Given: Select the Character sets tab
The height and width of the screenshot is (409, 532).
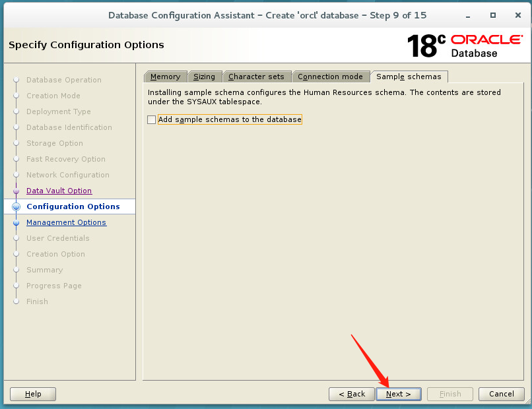Looking at the screenshot, I should click(256, 77).
